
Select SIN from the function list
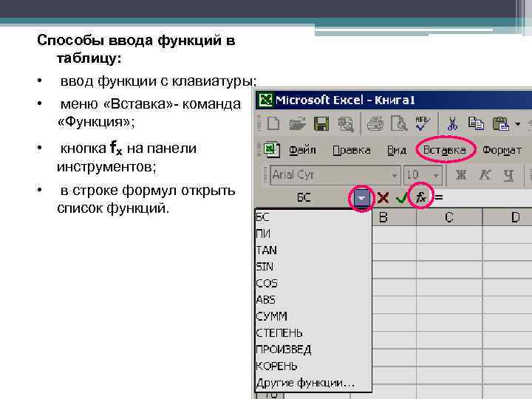[313, 267]
